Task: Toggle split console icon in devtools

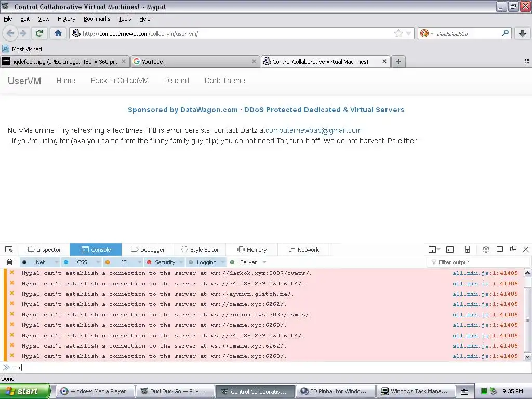Action: [x=450, y=250]
